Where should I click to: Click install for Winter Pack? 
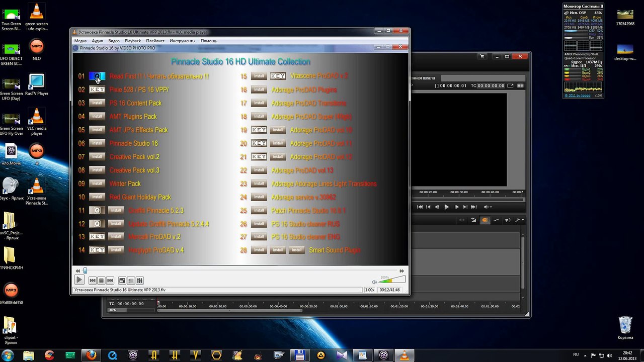click(x=97, y=184)
